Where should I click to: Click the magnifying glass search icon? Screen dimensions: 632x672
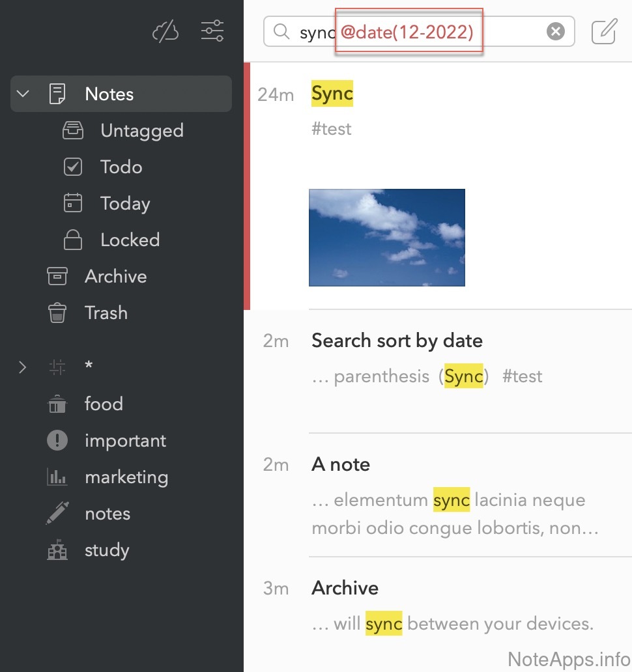click(281, 31)
